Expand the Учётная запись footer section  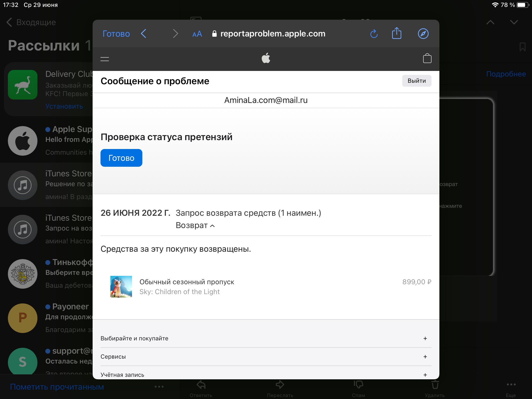click(425, 375)
